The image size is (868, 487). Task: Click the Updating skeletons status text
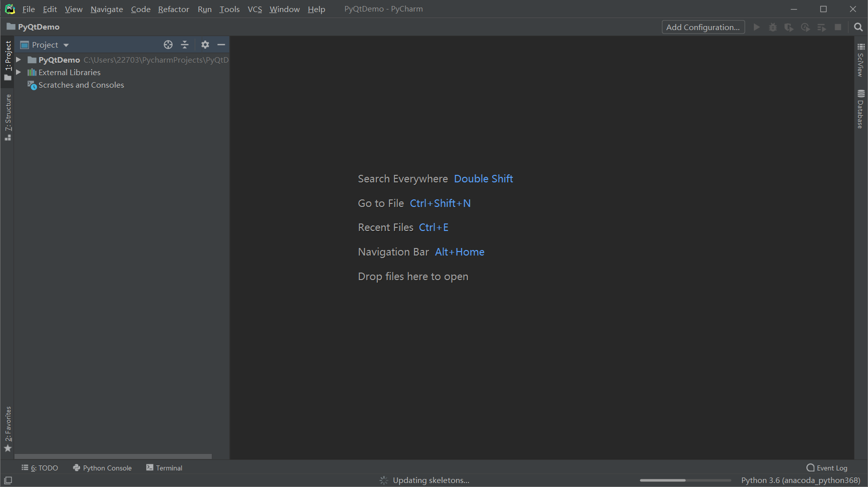pyautogui.click(x=431, y=480)
